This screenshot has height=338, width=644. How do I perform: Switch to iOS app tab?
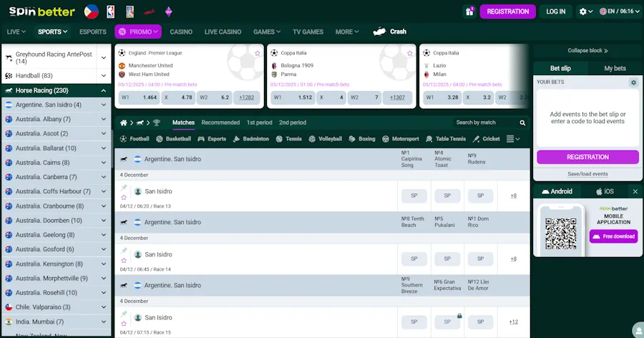point(605,192)
